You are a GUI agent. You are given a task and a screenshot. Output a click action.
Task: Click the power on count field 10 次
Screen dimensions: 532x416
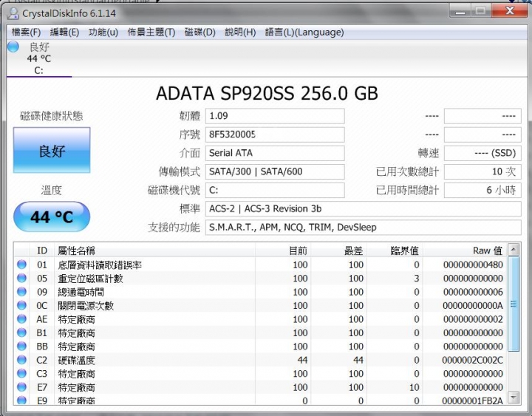coord(482,171)
